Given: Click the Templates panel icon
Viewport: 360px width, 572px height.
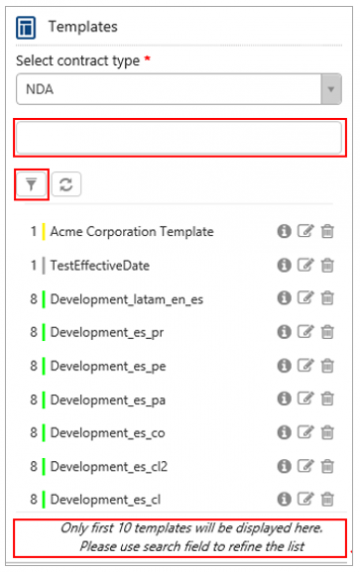Looking at the screenshot, I should point(26,27).
